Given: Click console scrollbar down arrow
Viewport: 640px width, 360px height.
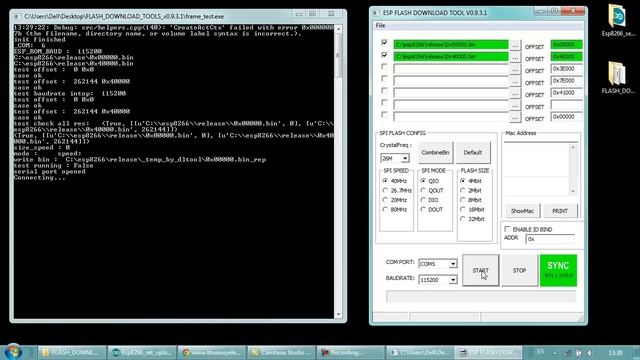Looking at the screenshot, I should coord(338,314).
